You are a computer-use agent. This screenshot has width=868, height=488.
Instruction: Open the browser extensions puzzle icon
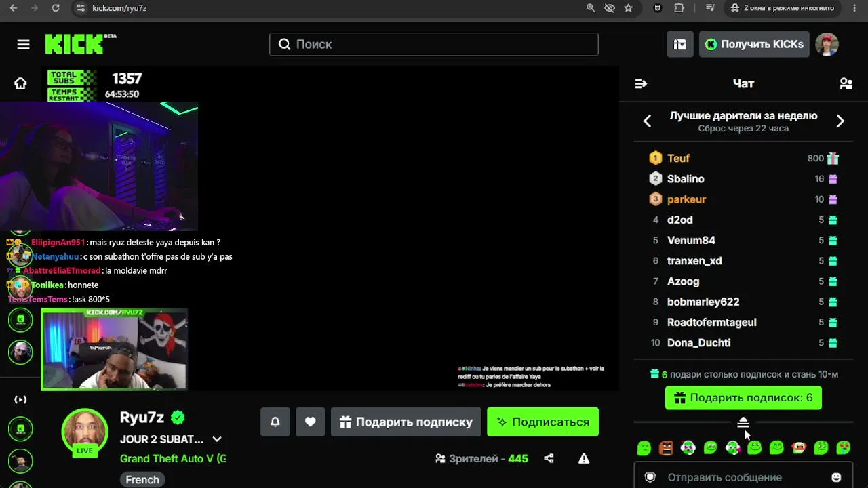coord(679,8)
